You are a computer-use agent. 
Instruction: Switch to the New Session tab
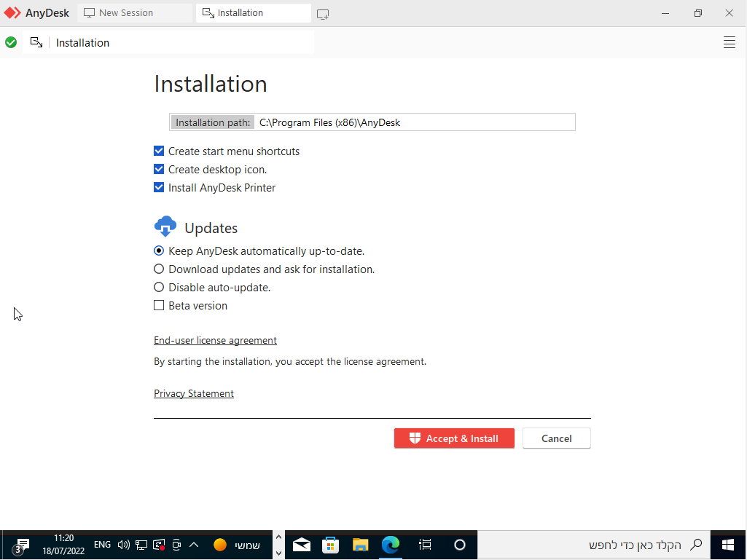tap(135, 13)
